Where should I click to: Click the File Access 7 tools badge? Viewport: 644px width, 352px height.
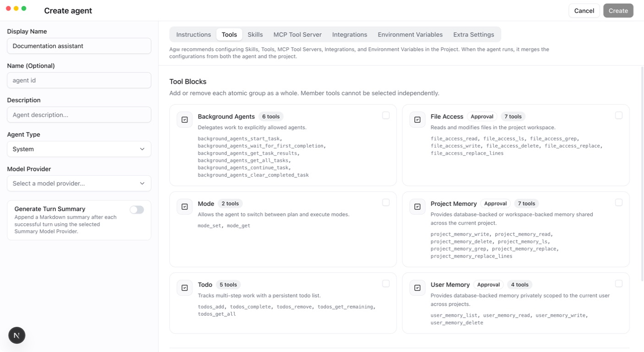(x=513, y=116)
